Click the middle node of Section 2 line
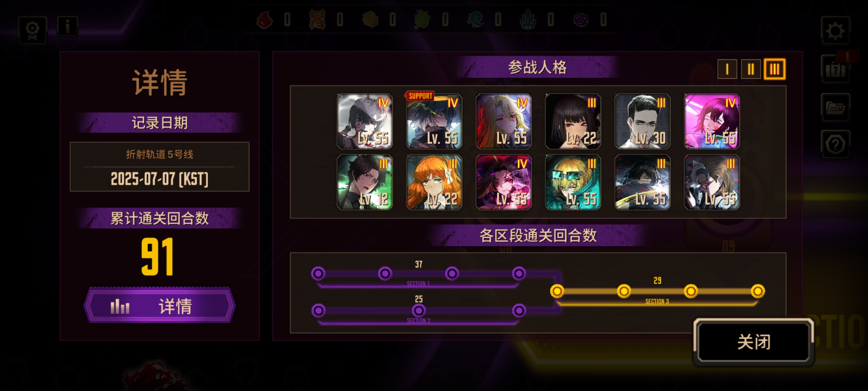This screenshot has width=868, height=391. coord(419,311)
